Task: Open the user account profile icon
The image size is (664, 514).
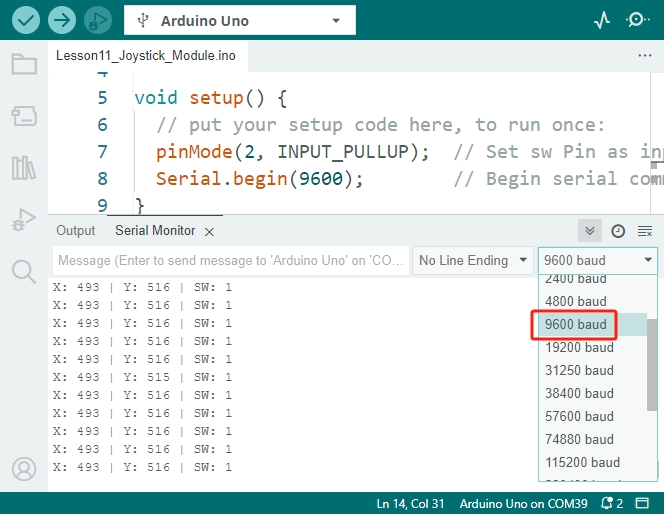Action: (x=24, y=469)
